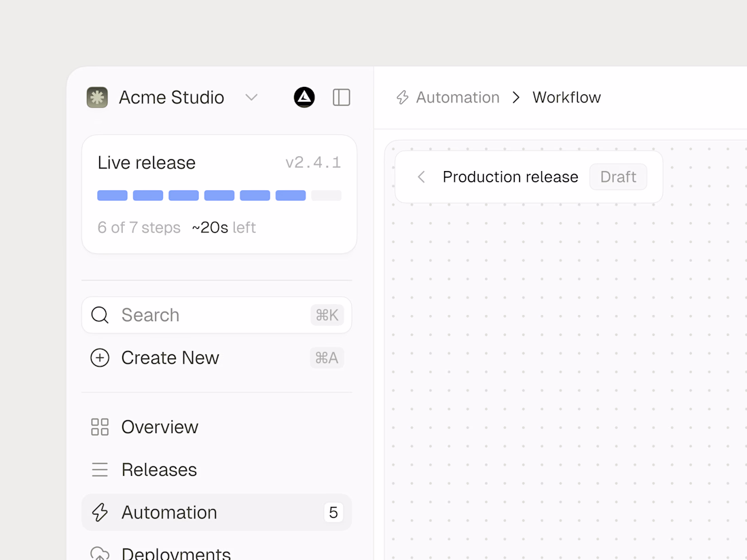Click the Create New button
The height and width of the screenshot is (560, 747).
click(x=217, y=358)
